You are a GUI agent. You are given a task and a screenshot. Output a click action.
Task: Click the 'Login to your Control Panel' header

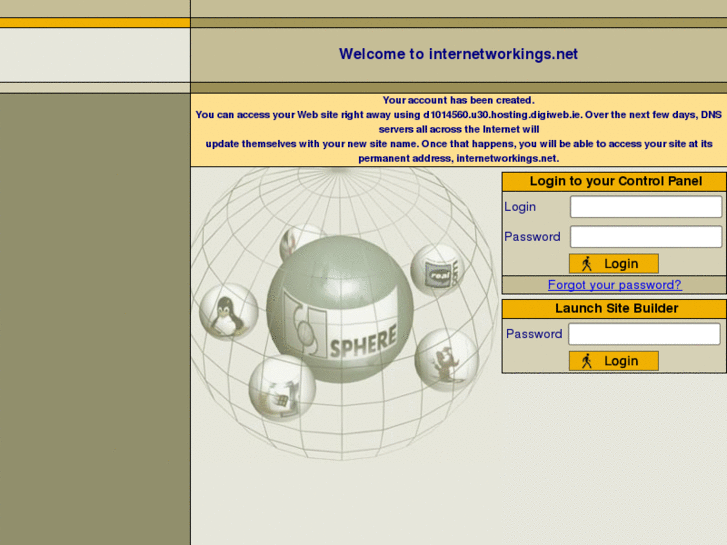(x=616, y=181)
